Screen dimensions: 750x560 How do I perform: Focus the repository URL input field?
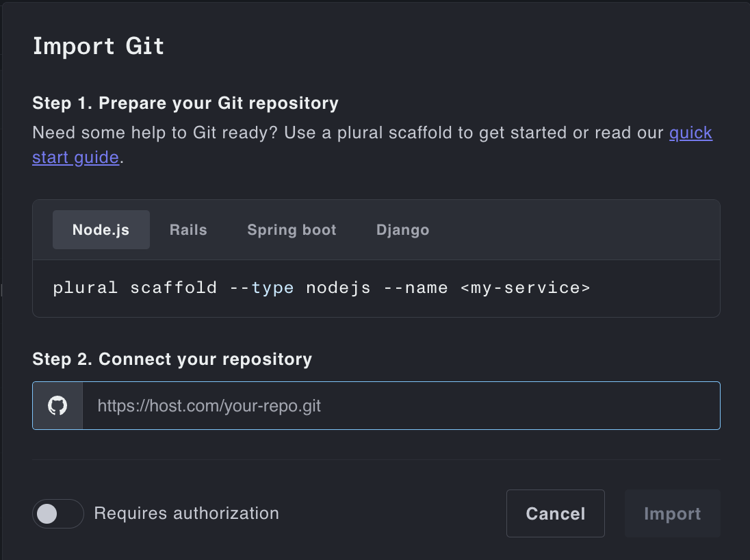(400, 406)
